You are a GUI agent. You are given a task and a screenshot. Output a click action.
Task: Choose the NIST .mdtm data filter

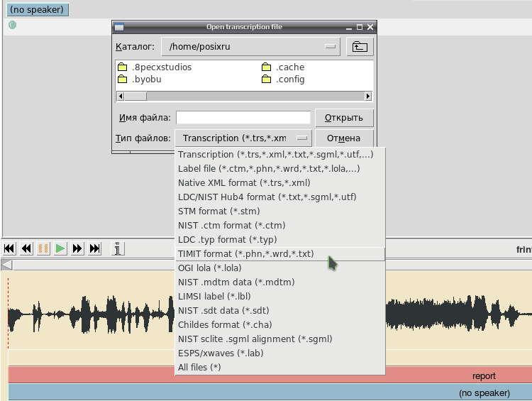(280, 282)
